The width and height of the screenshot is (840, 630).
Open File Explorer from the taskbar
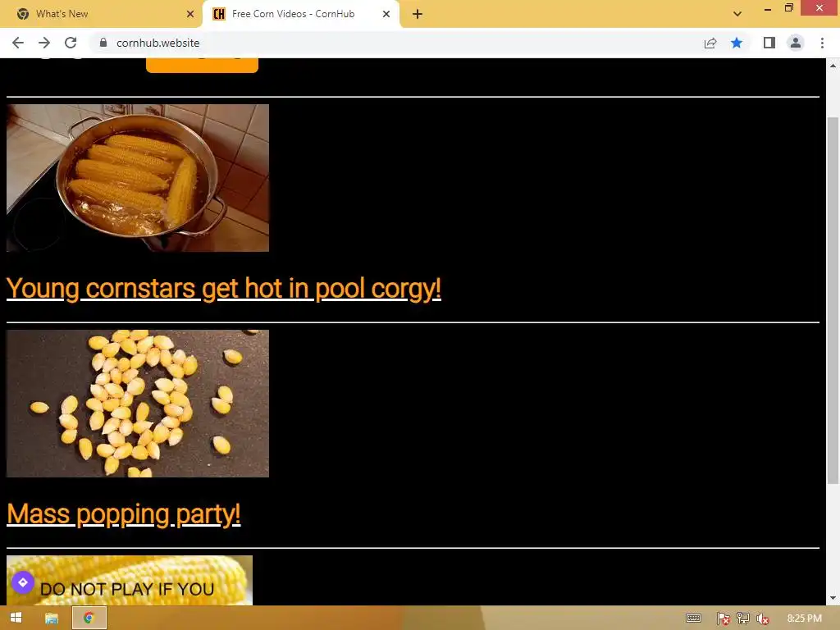[52, 619]
